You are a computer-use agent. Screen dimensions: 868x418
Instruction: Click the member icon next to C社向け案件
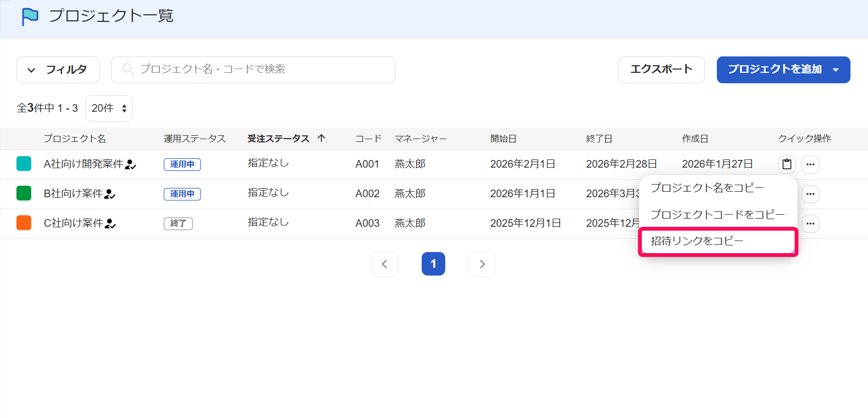110,224
